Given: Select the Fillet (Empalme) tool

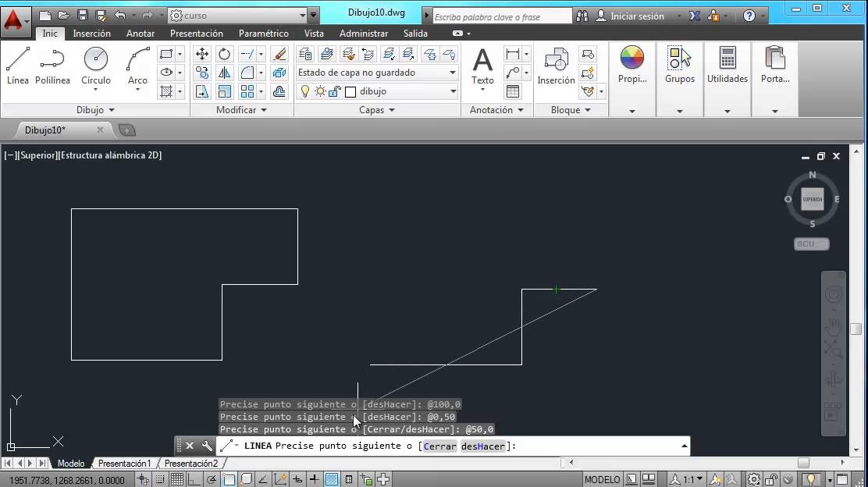Looking at the screenshot, I should [247, 73].
